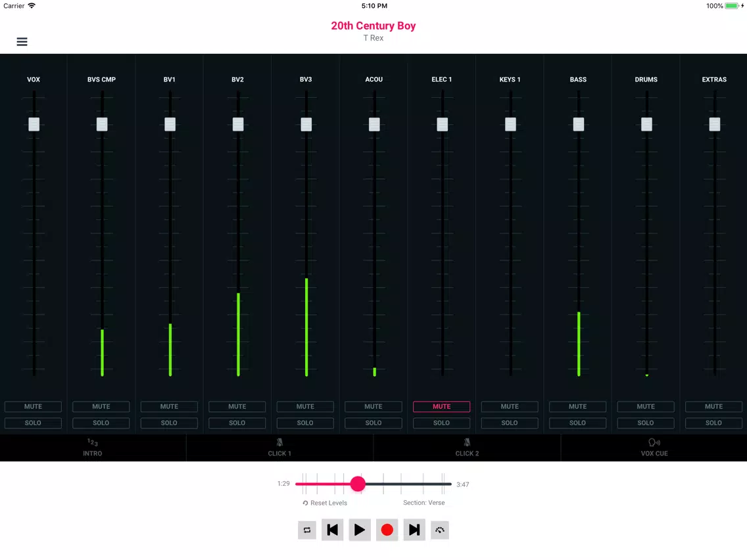Click the BASS fader handle
Screen dimensions: 747x560
pyautogui.click(x=579, y=124)
